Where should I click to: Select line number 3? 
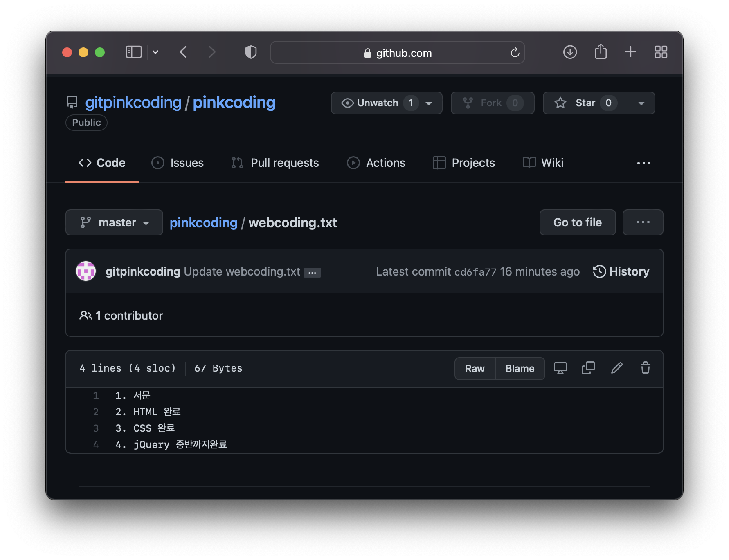pyautogui.click(x=96, y=428)
